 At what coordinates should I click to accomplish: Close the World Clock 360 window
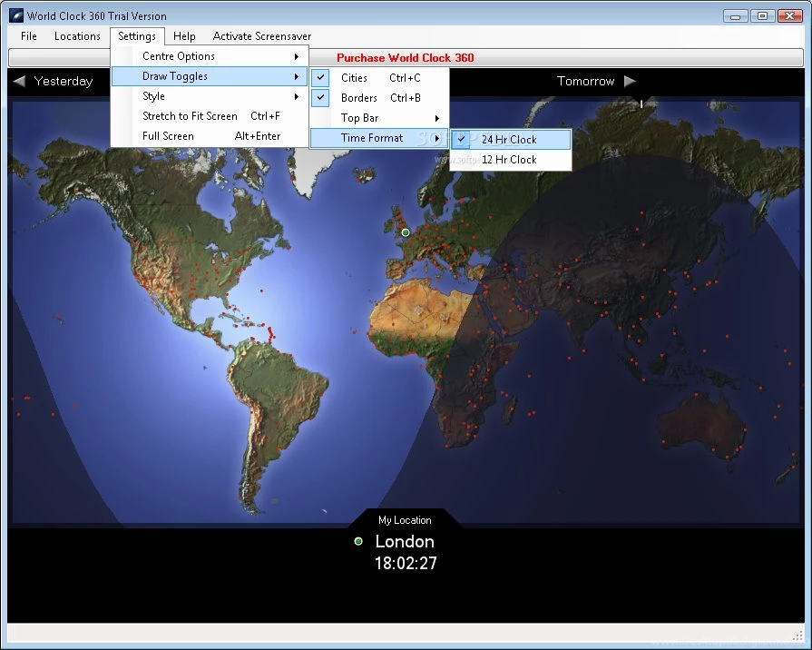[790, 16]
